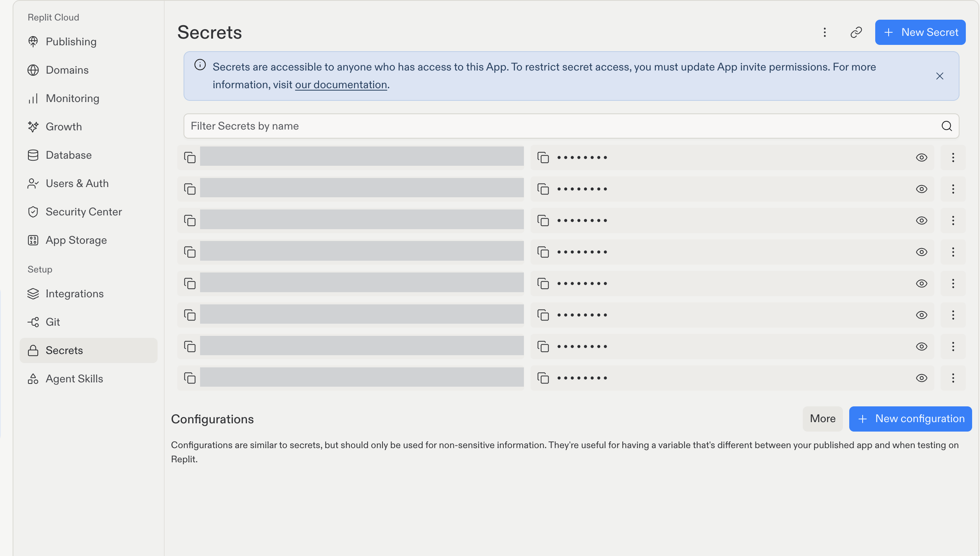The image size is (980, 556).
Task: Click the Filter Secrets by name field
Action: tap(571, 126)
